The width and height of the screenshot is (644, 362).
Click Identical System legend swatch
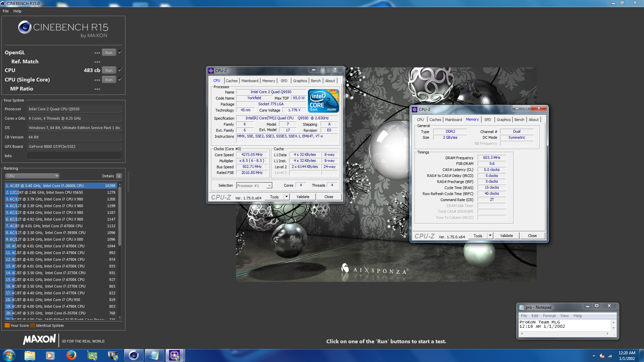(33, 325)
